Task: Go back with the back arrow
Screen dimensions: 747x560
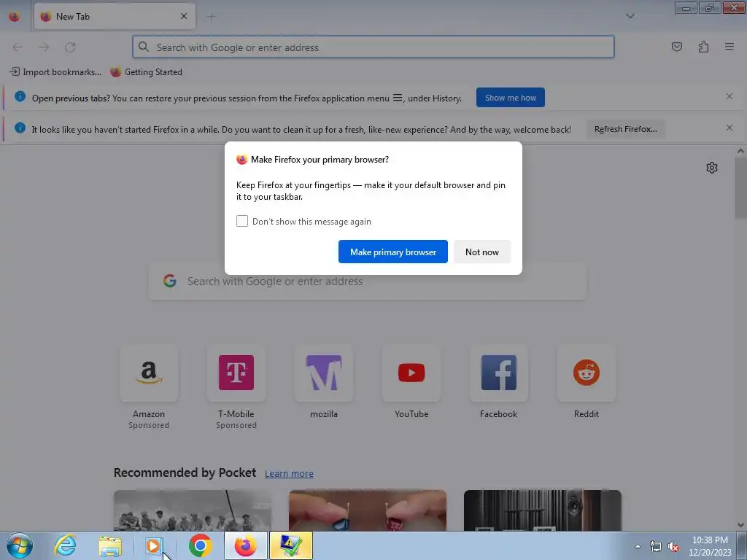Action: pos(18,47)
